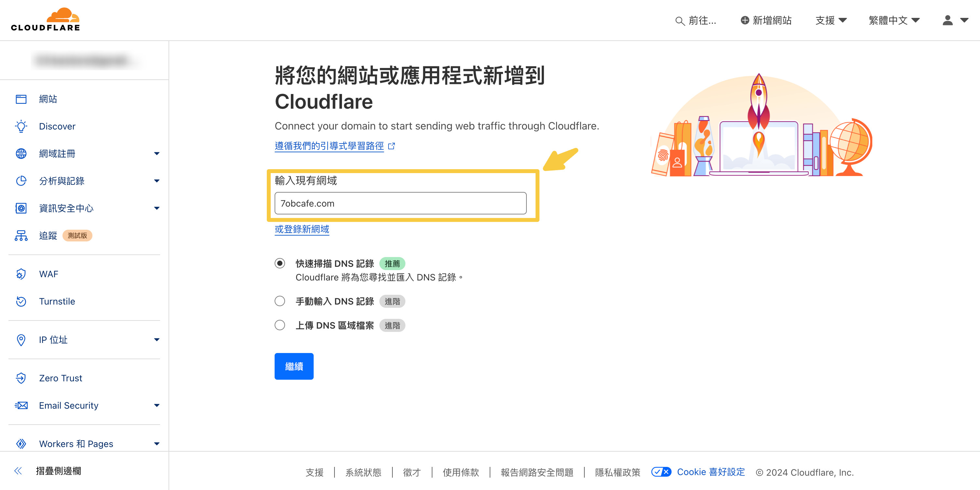Click the external link icon after 引導式學習路徑
This screenshot has width=980, height=490.
391,146
